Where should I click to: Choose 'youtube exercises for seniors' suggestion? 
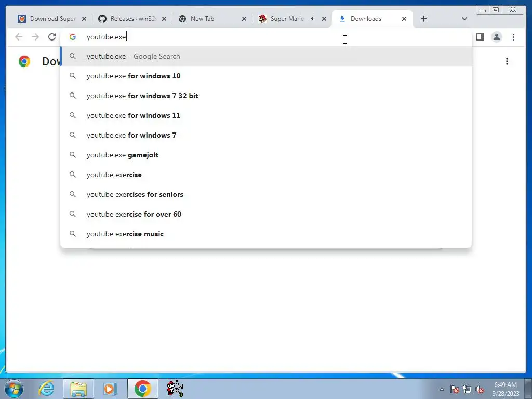click(x=266, y=194)
